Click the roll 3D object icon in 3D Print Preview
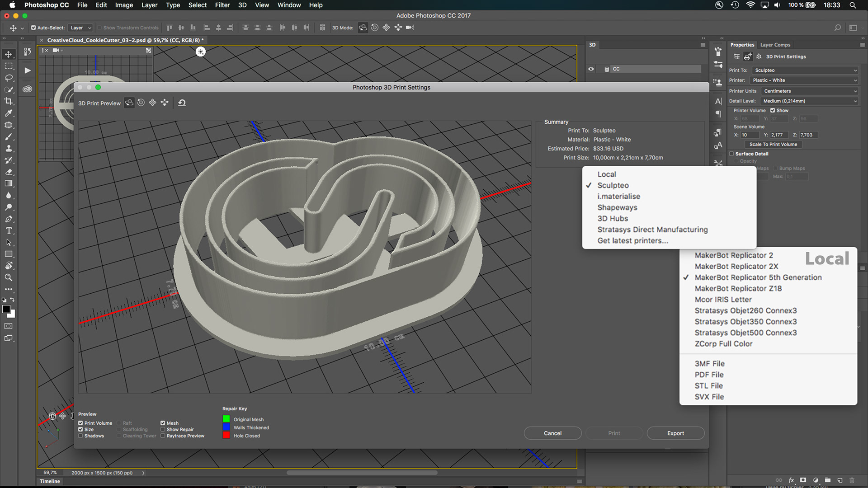Viewport: 868px width, 488px height. point(141,103)
